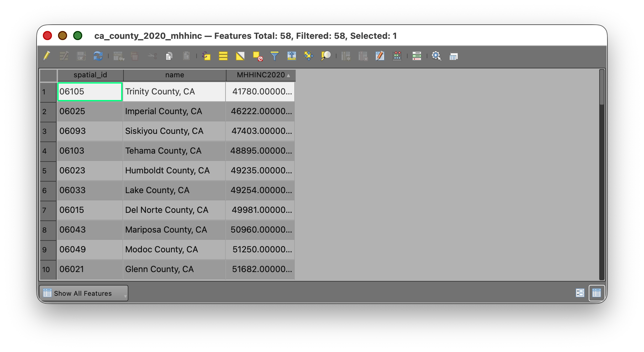The image size is (644, 352).
Task: Zoom map to the selected rows
Action: (326, 56)
